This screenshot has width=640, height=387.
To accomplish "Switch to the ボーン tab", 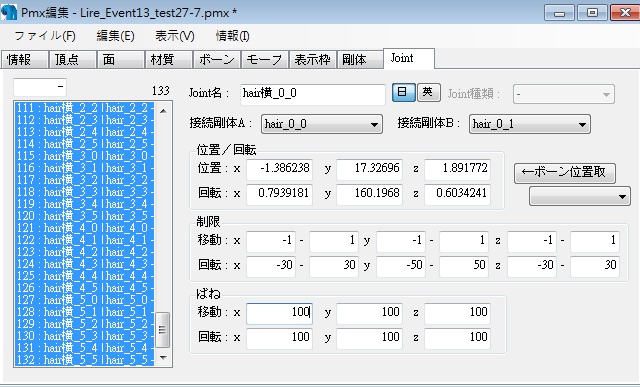I will 217,60.
